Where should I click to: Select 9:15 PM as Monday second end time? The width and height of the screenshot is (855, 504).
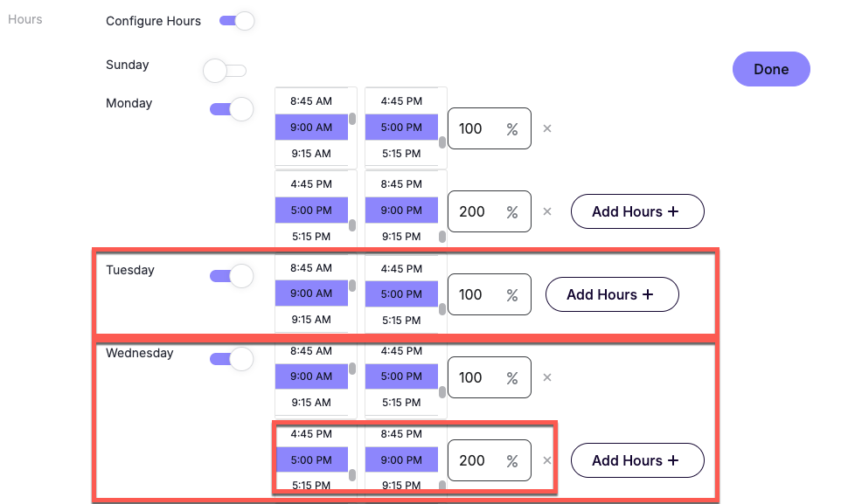point(401,237)
